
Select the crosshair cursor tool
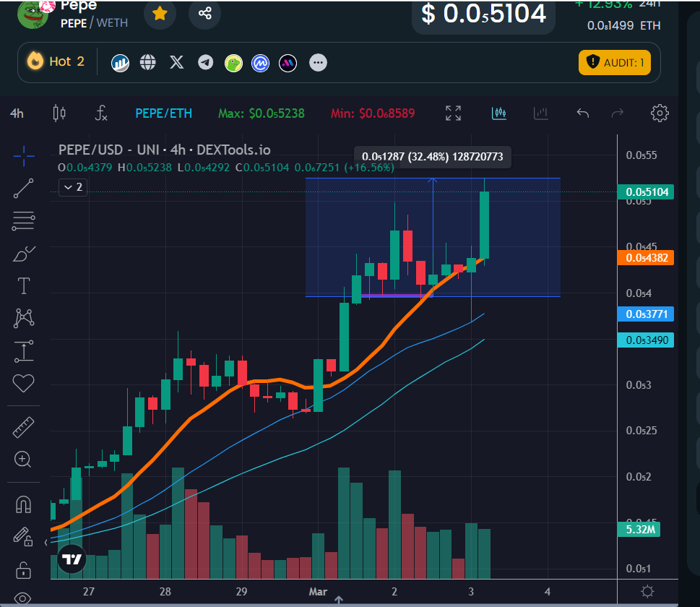(x=24, y=155)
